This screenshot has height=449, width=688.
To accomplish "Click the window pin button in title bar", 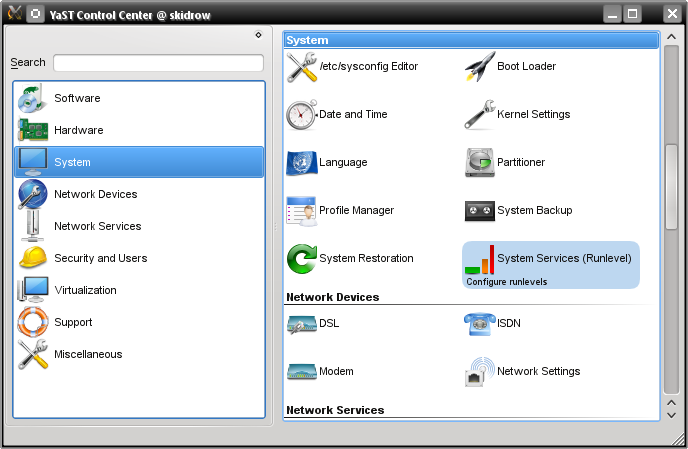I will pyautogui.click(x=36, y=14).
